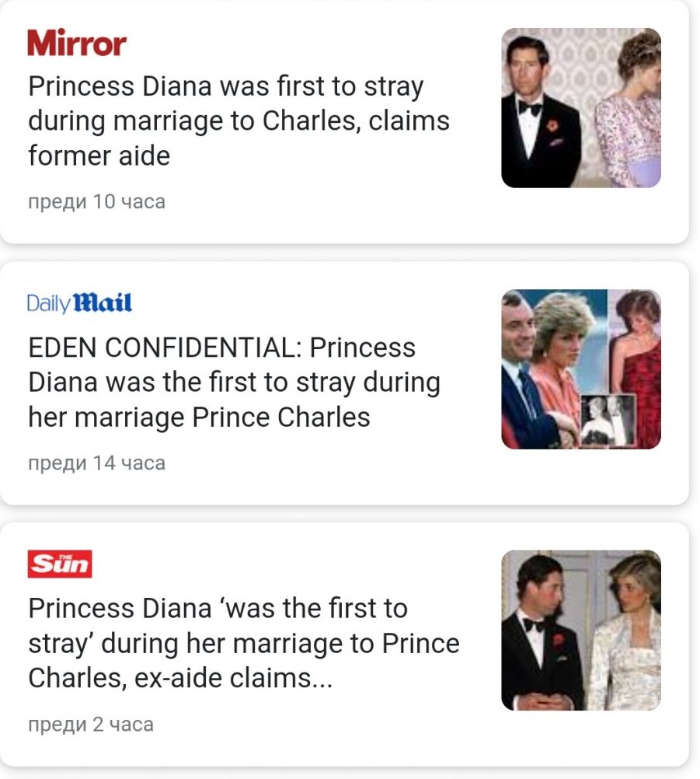This screenshot has width=700, height=779.
Task: Click the small black-and-white inset photo
Action: point(608,419)
